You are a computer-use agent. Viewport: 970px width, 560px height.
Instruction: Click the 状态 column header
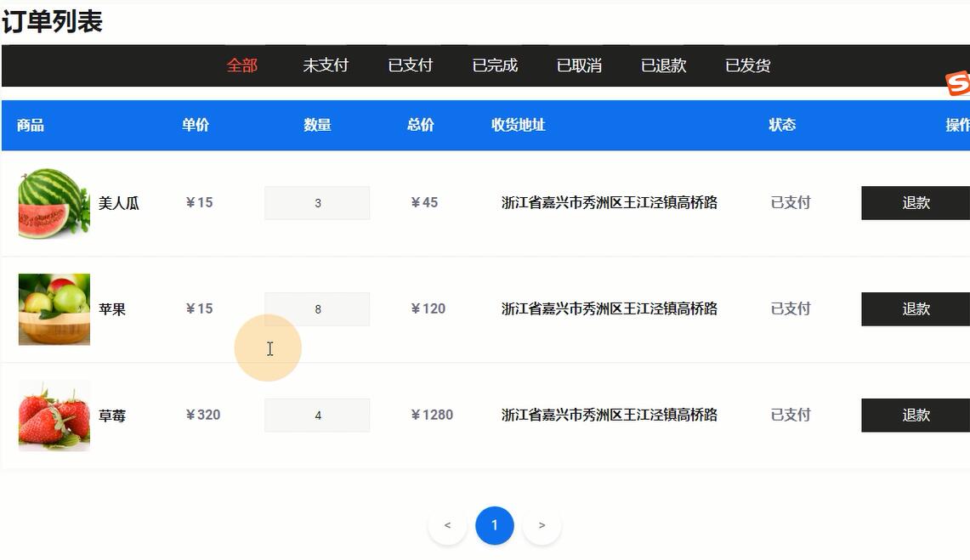click(x=782, y=125)
